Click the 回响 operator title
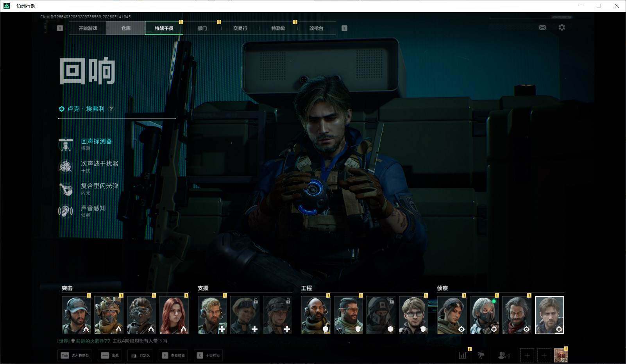This screenshot has height=364, width=626. pos(87,71)
